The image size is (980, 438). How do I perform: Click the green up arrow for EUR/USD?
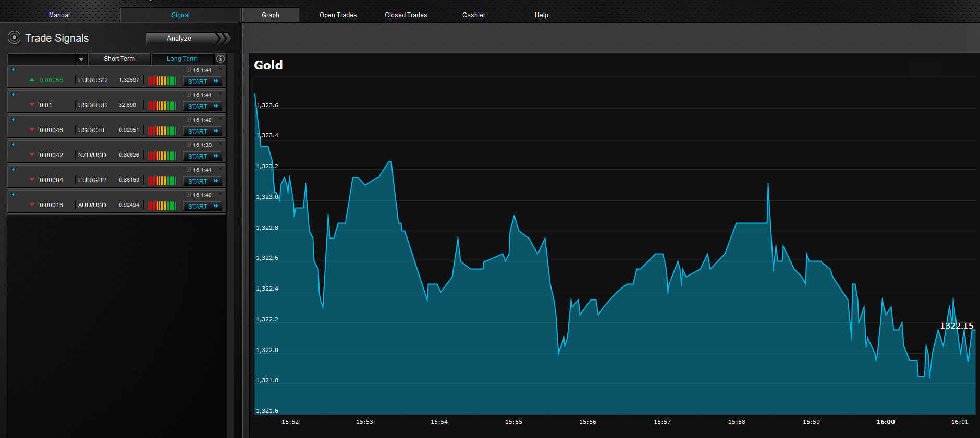[x=32, y=80]
